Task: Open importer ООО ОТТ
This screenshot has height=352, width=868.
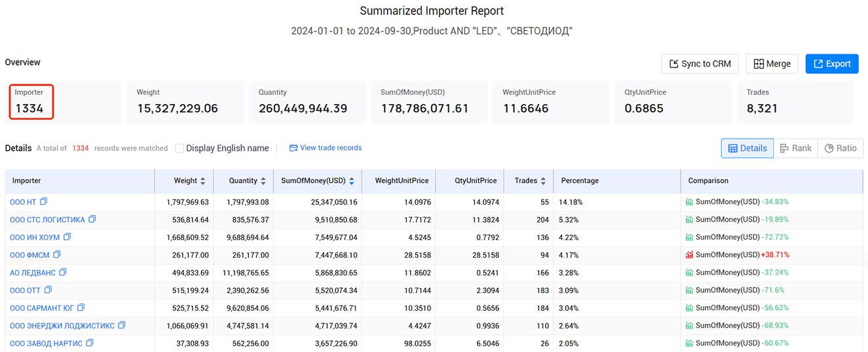Action: (x=25, y=290)
